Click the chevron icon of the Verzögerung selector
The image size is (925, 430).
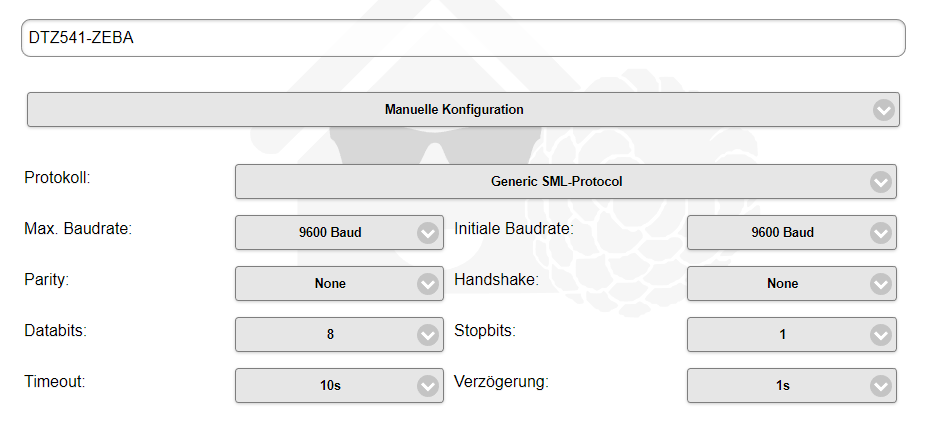coord(880,386)
